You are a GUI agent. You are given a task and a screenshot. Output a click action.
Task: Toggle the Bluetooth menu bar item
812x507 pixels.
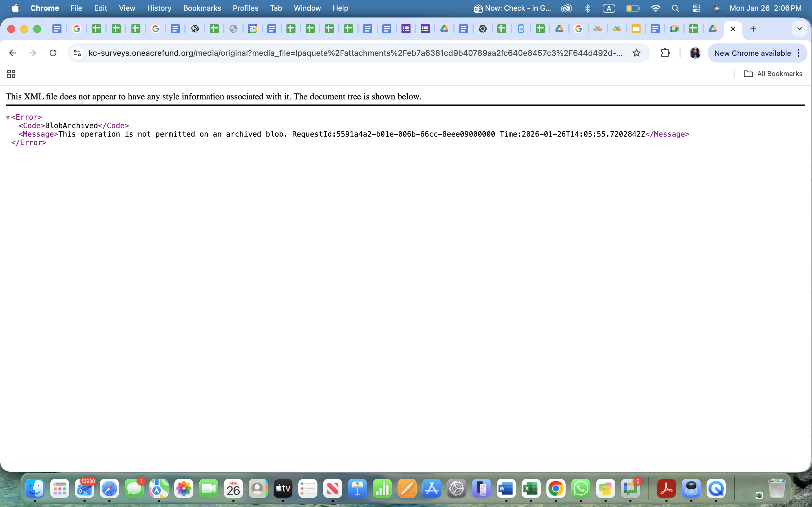click(587, 8)
